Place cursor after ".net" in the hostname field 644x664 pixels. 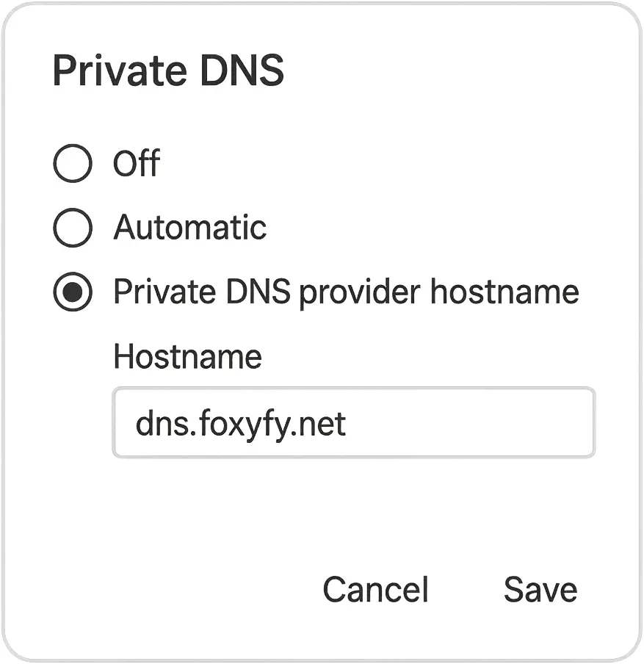click(347, 424)
